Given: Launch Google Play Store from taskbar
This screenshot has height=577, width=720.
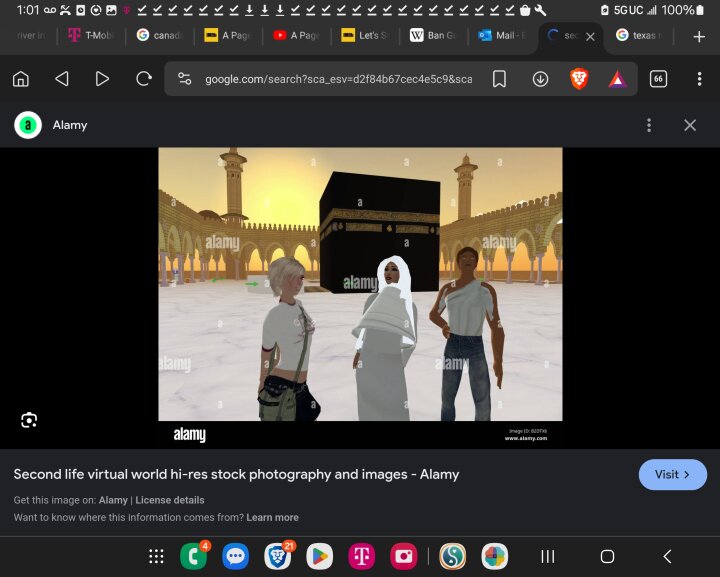Looking at the screenshot, I should point(319,556).
